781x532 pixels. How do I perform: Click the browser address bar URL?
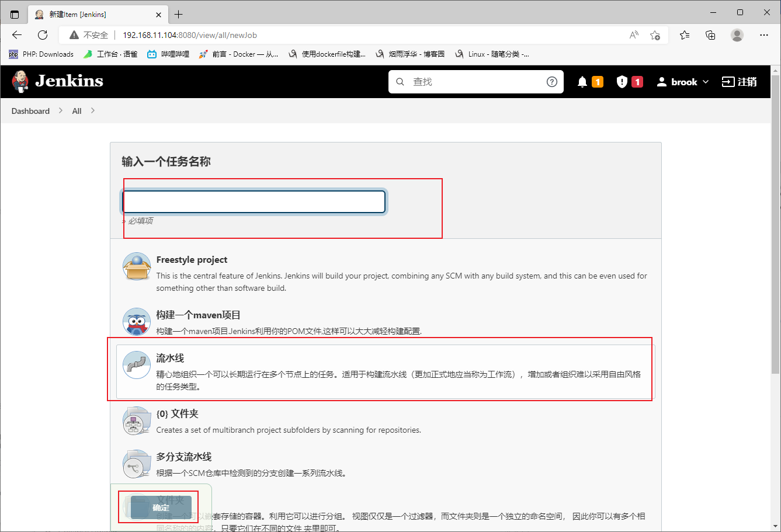190,35
